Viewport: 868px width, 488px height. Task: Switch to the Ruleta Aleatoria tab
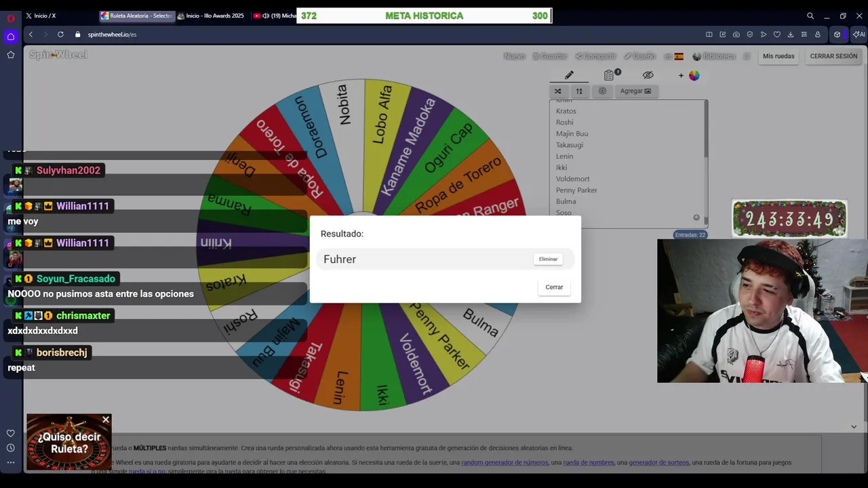pos(136,16)
